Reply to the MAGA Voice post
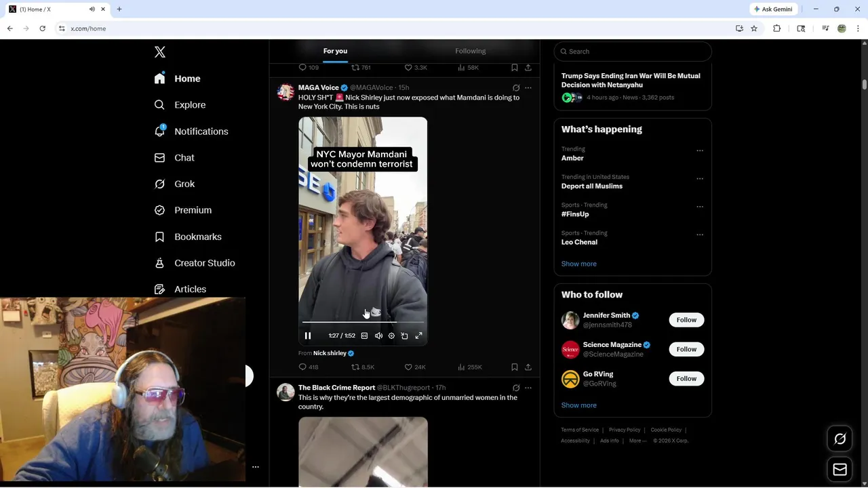 (x=309, y=367)
